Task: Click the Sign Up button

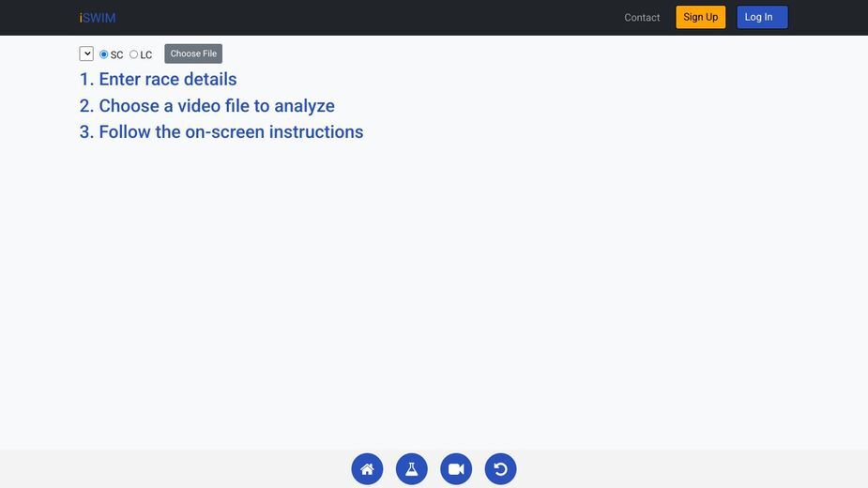Action: click(700, 17)
